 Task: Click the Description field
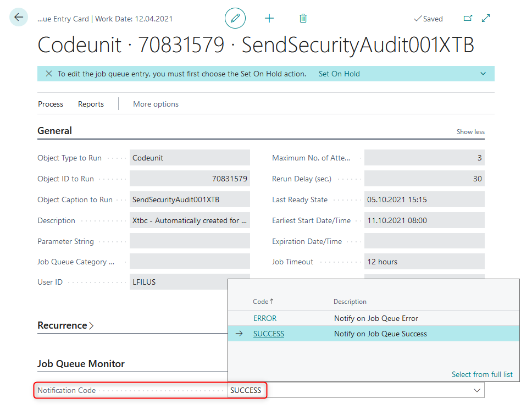190,220
